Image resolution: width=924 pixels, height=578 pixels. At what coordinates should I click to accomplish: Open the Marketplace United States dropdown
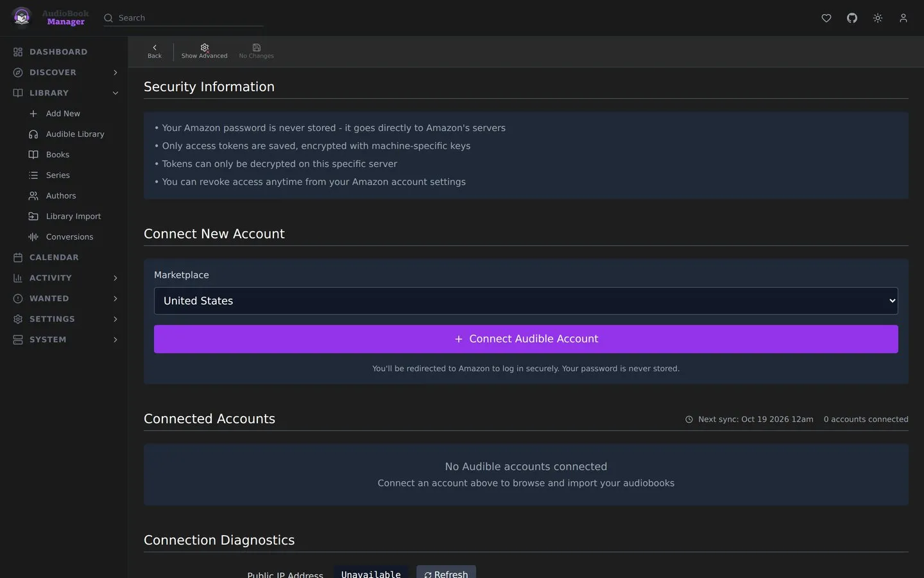526,301
